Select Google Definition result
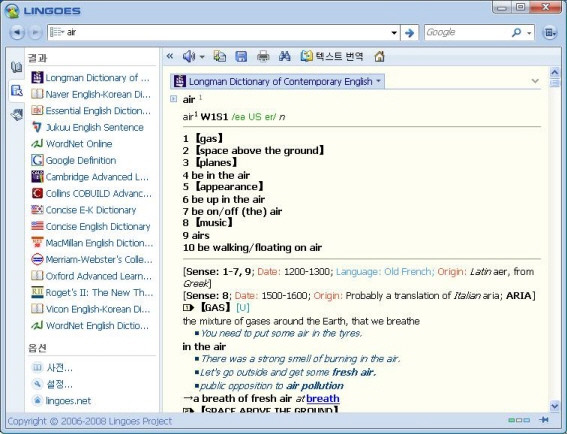The height and width of the screenshot is (434, 567). (x=74, y=160)
